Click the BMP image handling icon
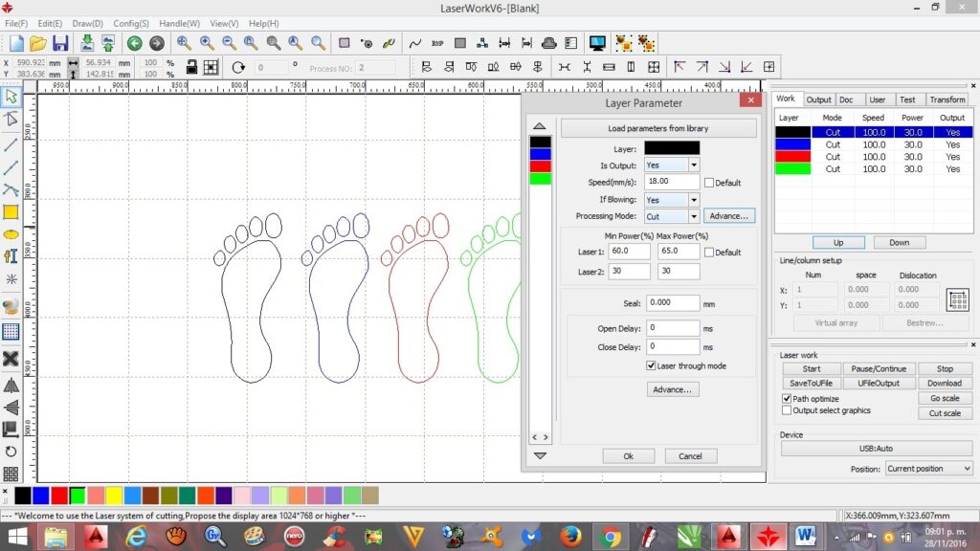This screenshot has height=551, width=980. pos(437,43)
